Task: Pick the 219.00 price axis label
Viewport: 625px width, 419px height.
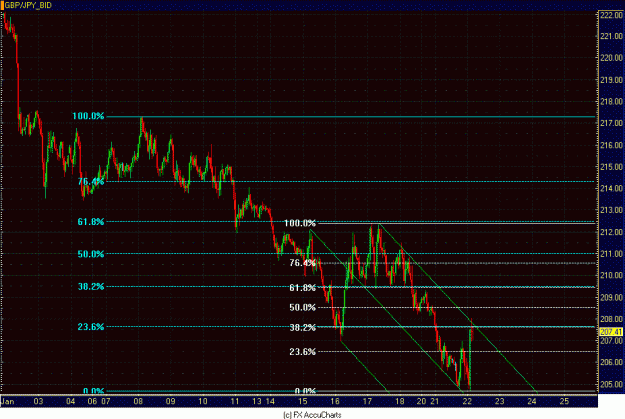Action: pyautogui.click(x=611, y=80)
